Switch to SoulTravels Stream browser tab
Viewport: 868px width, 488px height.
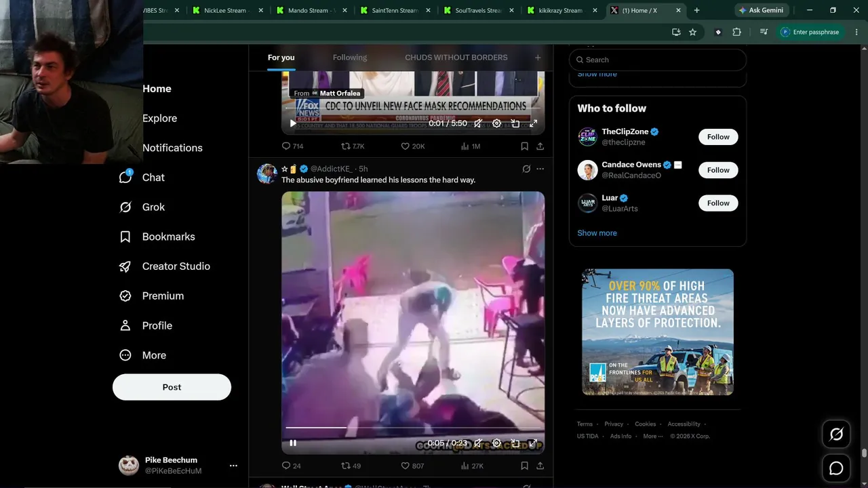[x=479, y=10]
